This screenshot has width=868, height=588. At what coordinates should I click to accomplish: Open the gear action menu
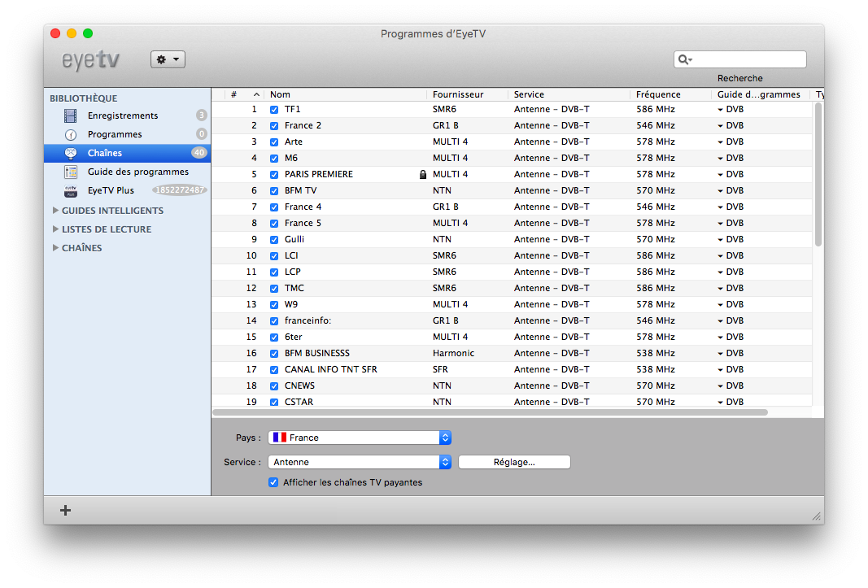point(168,59)
